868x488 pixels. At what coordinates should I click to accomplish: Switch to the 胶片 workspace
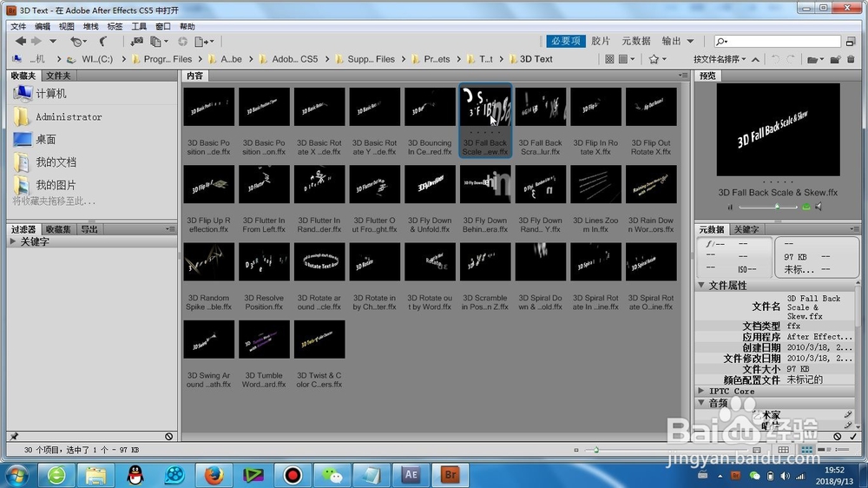[x=600, y=41]
